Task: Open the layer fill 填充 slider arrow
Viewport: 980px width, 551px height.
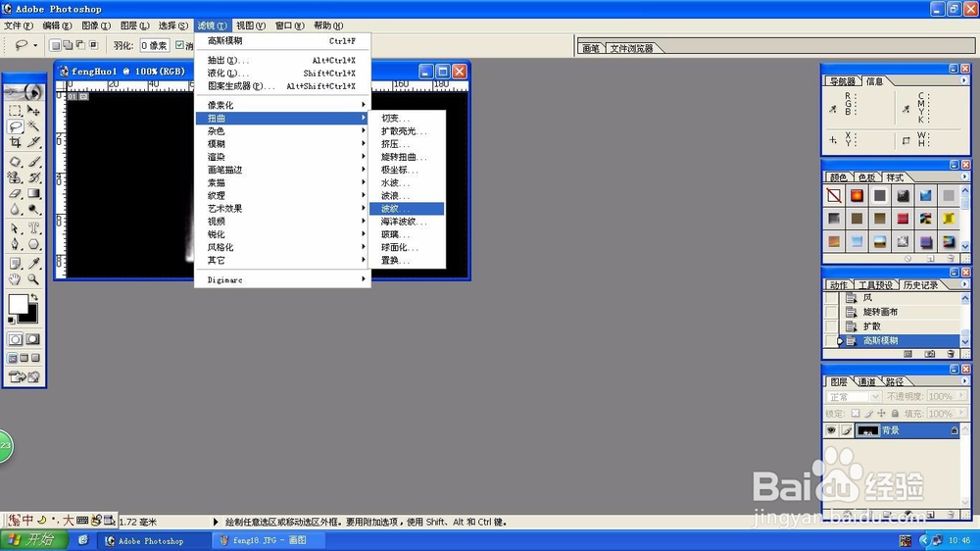Action: (x=961, y=414)
